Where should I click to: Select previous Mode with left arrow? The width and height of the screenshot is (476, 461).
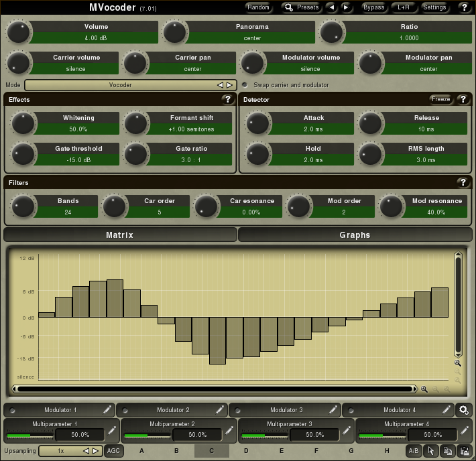coord(220,85)
